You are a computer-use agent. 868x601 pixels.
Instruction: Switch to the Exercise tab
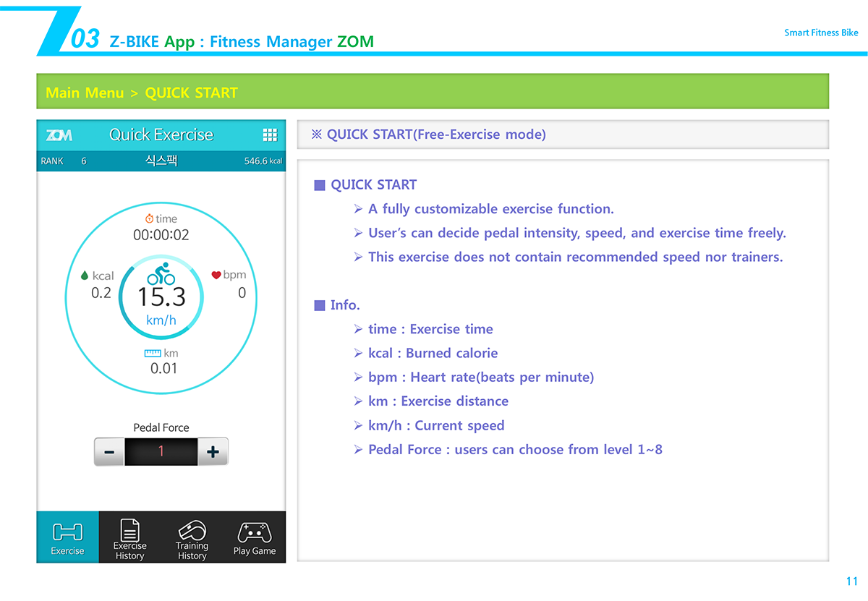coord(67,537)
